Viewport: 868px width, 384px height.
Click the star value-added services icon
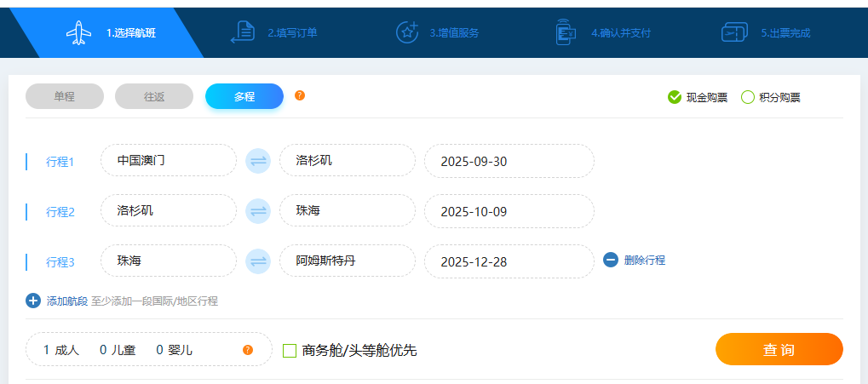tap(407, 32)
